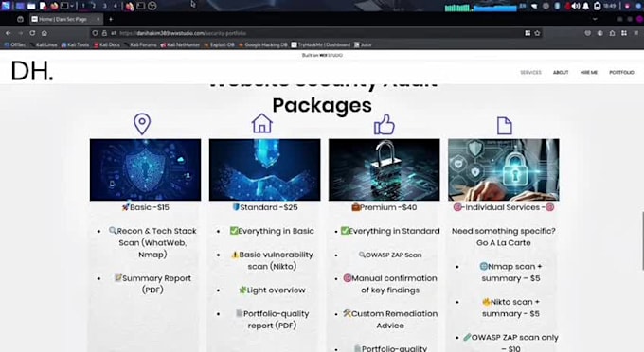
Task: Click the Basic - $15 heading
Action: click(146, 207)
